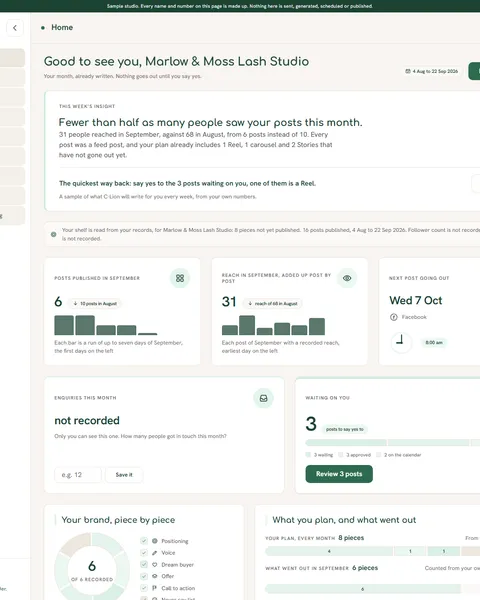Click the 3 waiting legend swatch

308,455
